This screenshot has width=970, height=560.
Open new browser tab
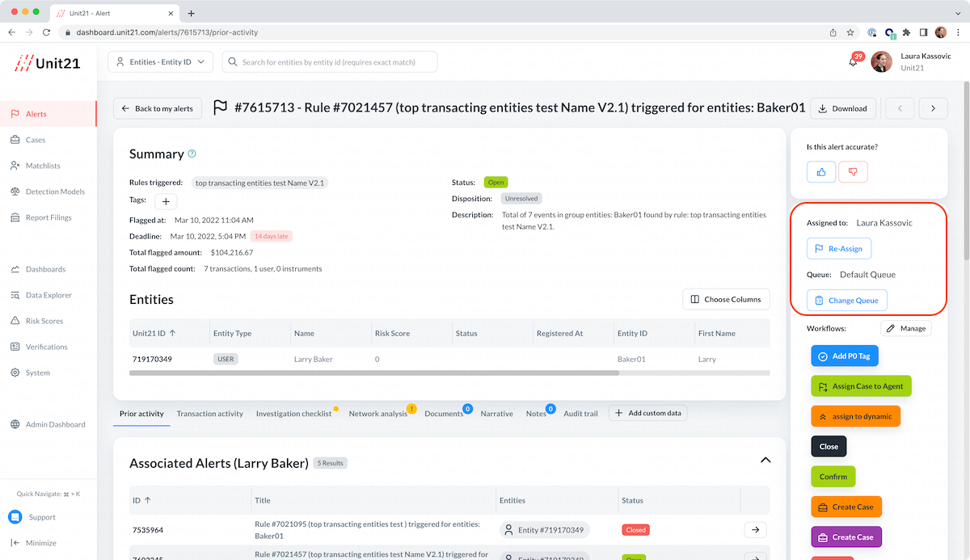[x=191, y=13]
